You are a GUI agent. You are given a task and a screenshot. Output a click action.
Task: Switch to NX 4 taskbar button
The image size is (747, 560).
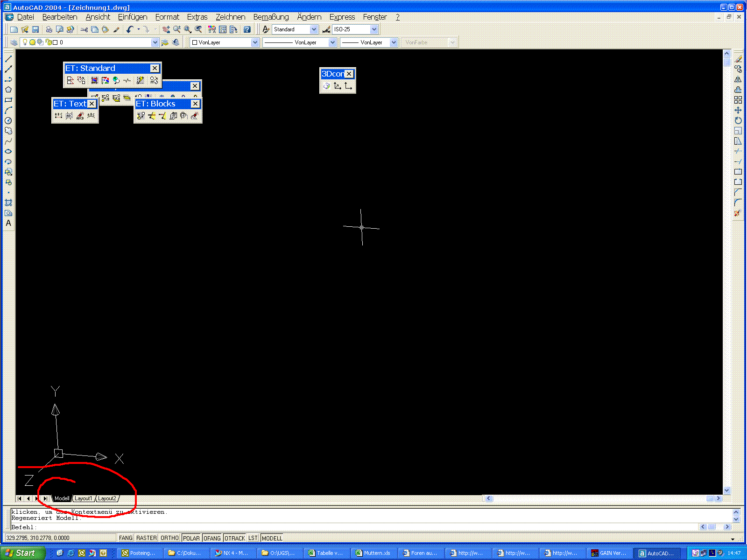tap(233, 553)
